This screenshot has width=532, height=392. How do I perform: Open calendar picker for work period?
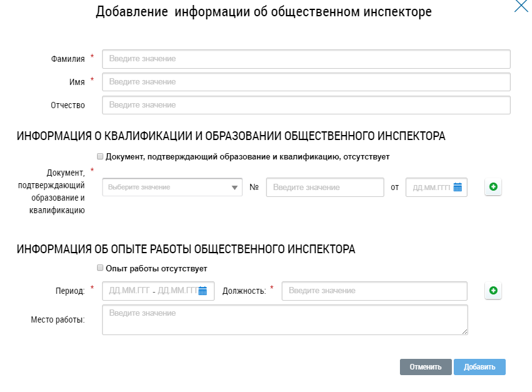[x=202, y=291]
